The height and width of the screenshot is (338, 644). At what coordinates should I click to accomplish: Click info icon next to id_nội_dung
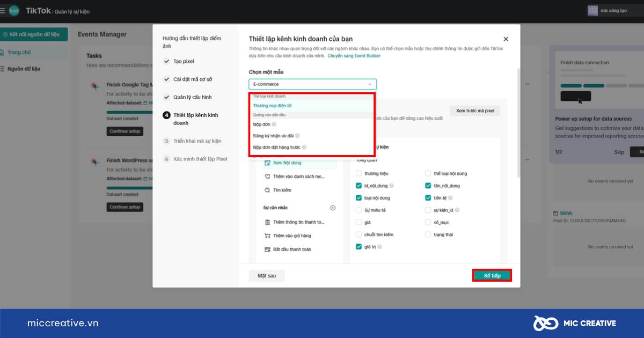(x=392, y=186)
